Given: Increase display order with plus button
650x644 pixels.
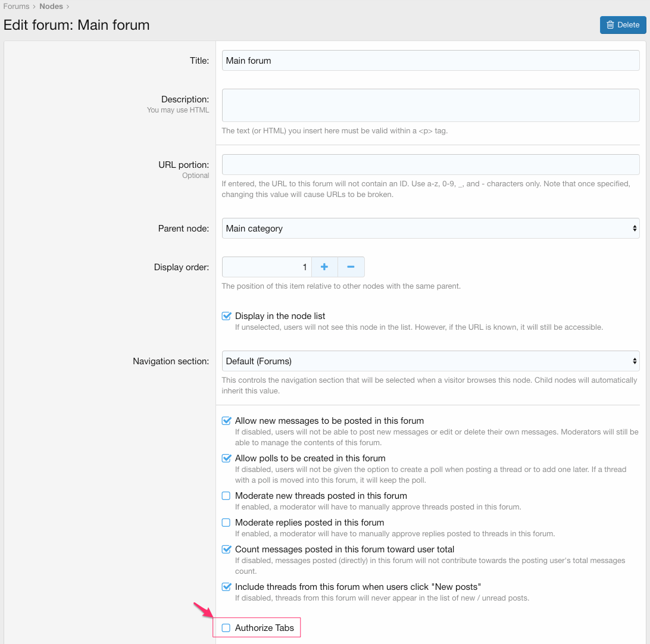Looking at the screenshot, I should (x=324, y=267).
